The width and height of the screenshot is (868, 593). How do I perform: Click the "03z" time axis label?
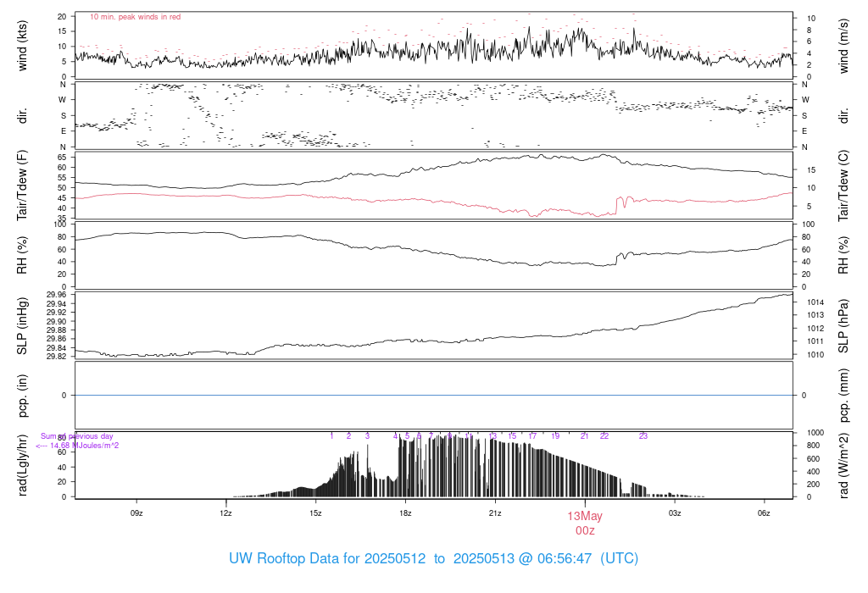pos(674,513)
